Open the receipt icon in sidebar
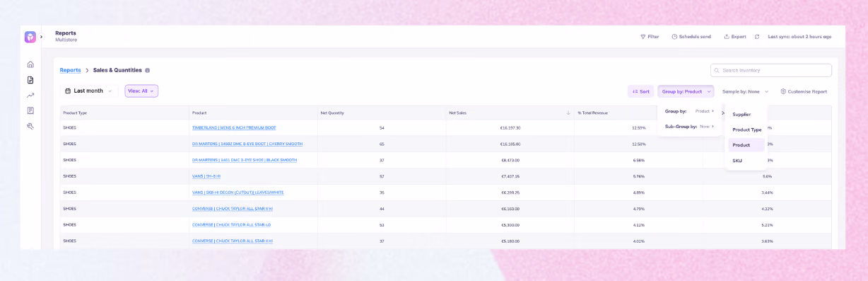 point(30,110)
